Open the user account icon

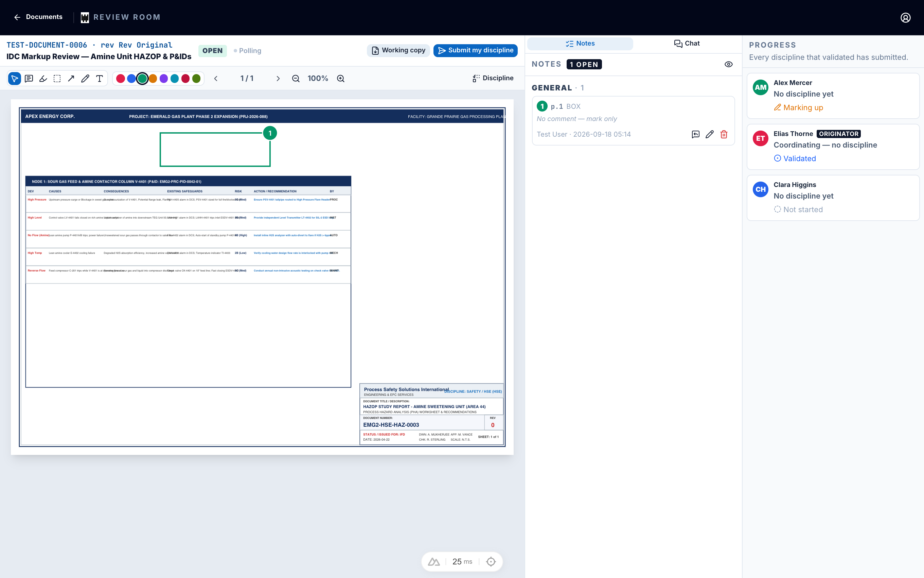tap(905, 18)
